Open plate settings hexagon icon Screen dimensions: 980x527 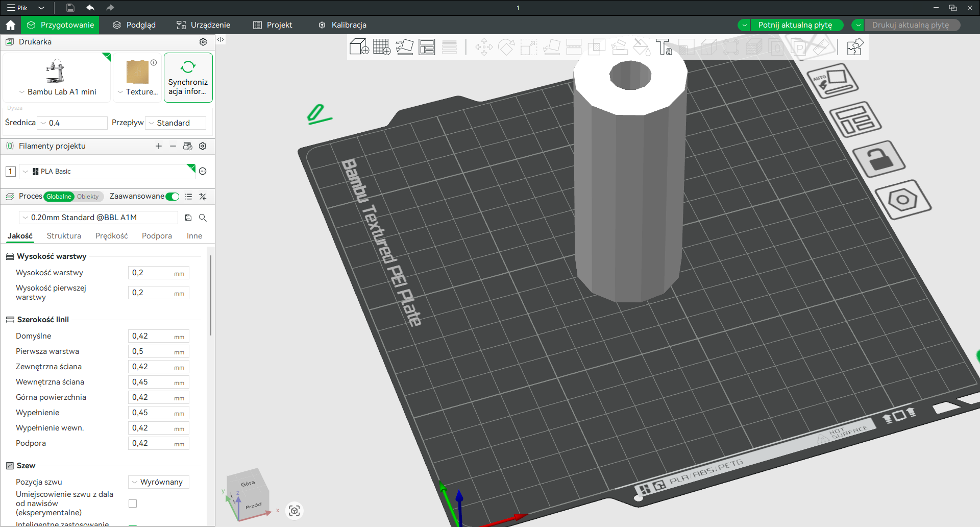(902, 200)
